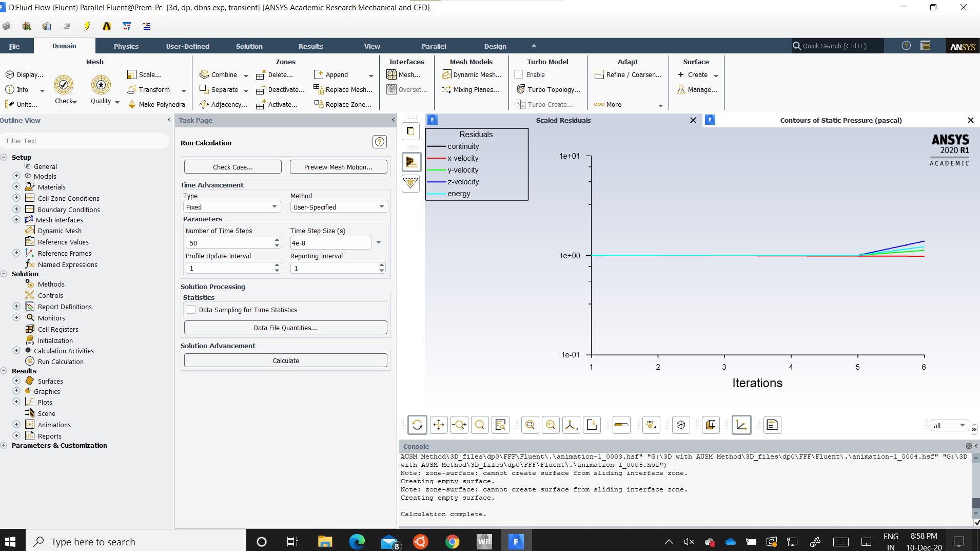The width and height of the screenshot is (980, 551).
Task: Click the help icon in Run Calculation
Action: (380, 142)
